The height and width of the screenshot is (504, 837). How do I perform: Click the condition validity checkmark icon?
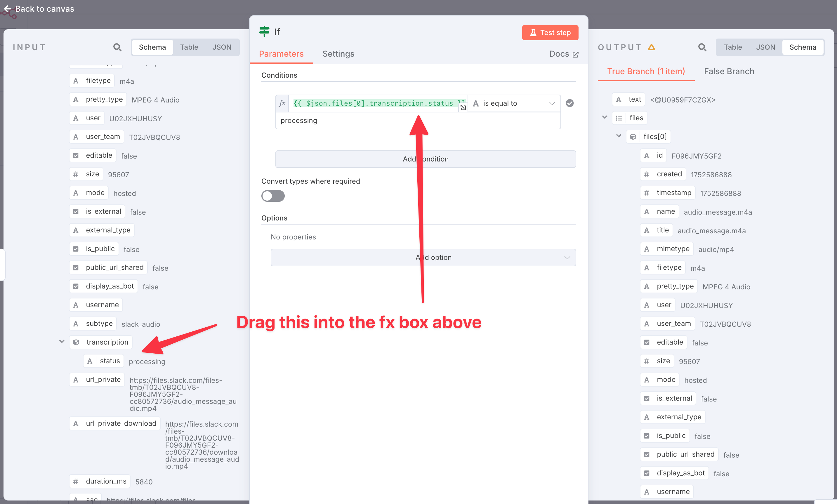[570, 103]
